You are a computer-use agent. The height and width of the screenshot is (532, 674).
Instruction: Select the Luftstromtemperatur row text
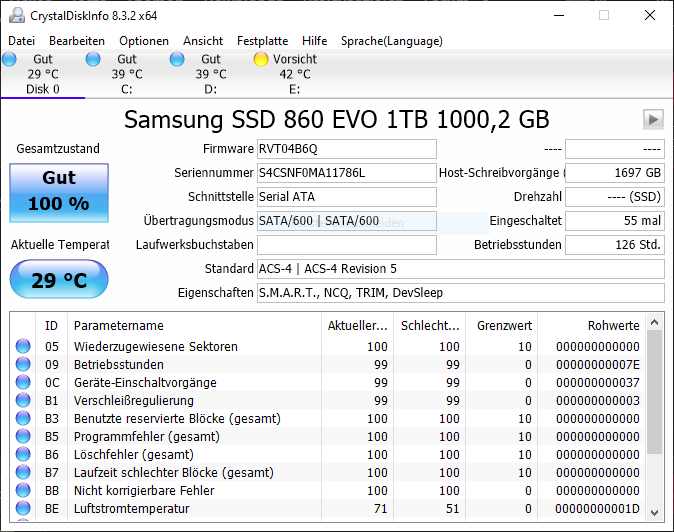132,509
